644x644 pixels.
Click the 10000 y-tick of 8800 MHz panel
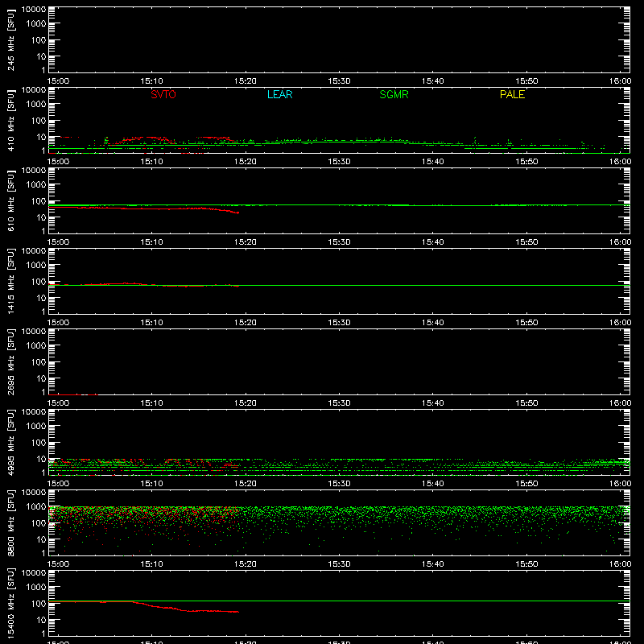tap(34, 493)
